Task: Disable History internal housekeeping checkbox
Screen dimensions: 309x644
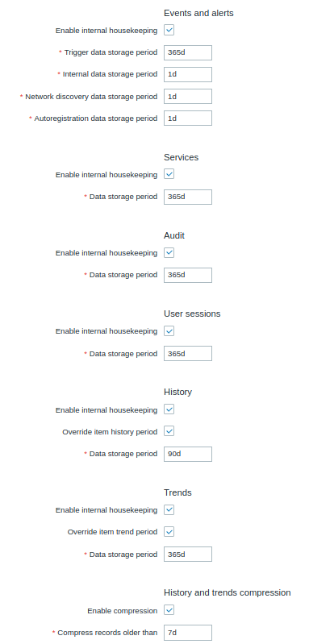Action: 169,409
